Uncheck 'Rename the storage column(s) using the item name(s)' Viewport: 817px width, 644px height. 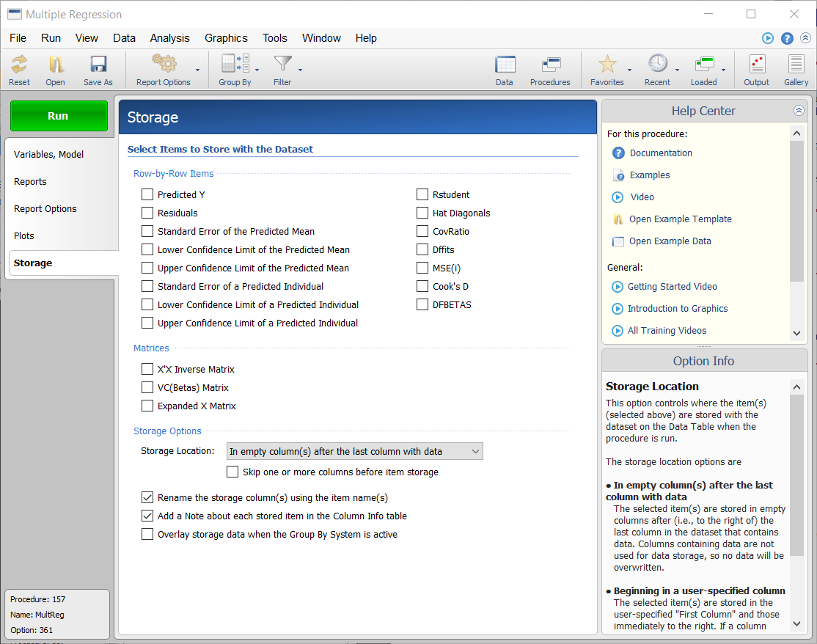pyautogui.click(x=147, y=497)
